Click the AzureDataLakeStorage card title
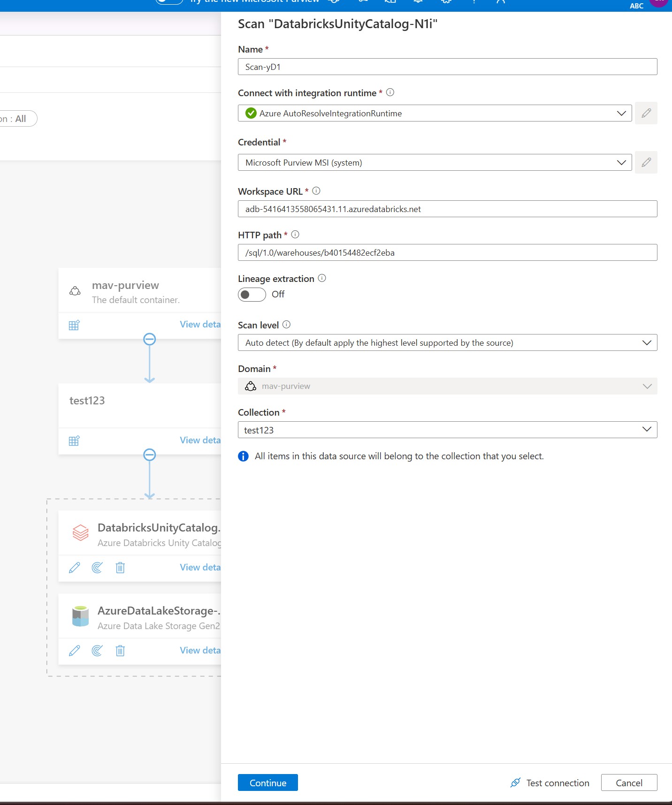The height and width of the screenshot is (805, 672). tap(159, 611)
